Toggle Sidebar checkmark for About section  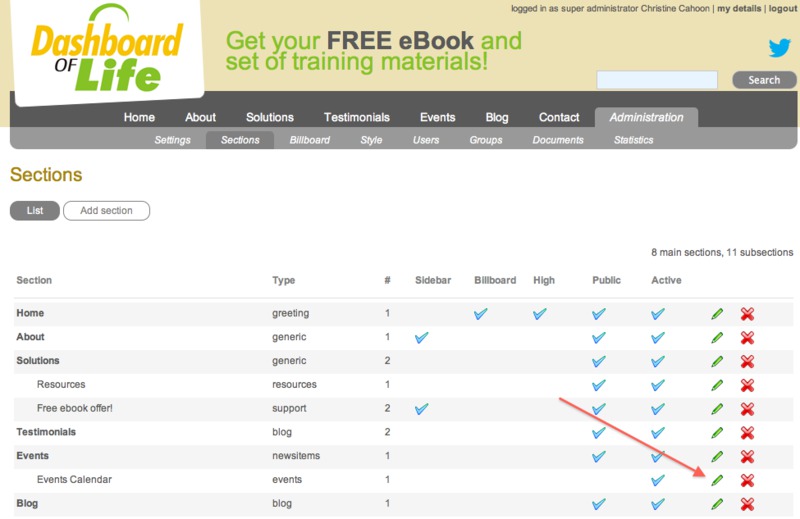click(422, 338)
